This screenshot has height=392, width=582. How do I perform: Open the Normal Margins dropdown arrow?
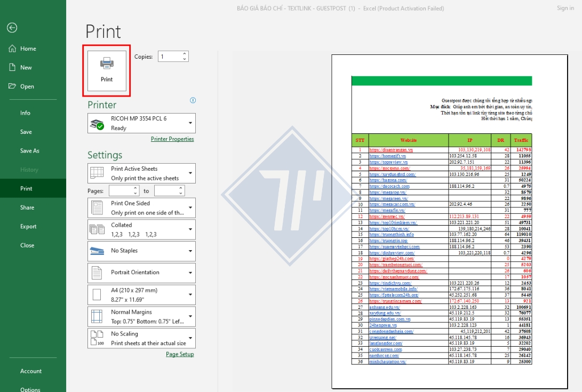(x=190, y=316)
